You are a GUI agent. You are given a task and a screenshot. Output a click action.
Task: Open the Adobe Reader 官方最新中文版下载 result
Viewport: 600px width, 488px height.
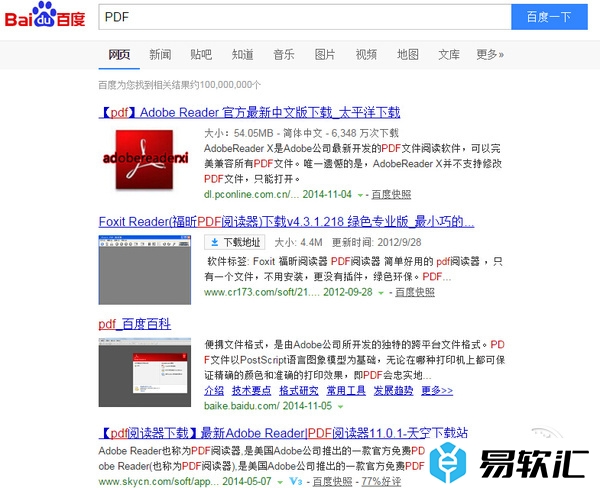coord(249,113)
